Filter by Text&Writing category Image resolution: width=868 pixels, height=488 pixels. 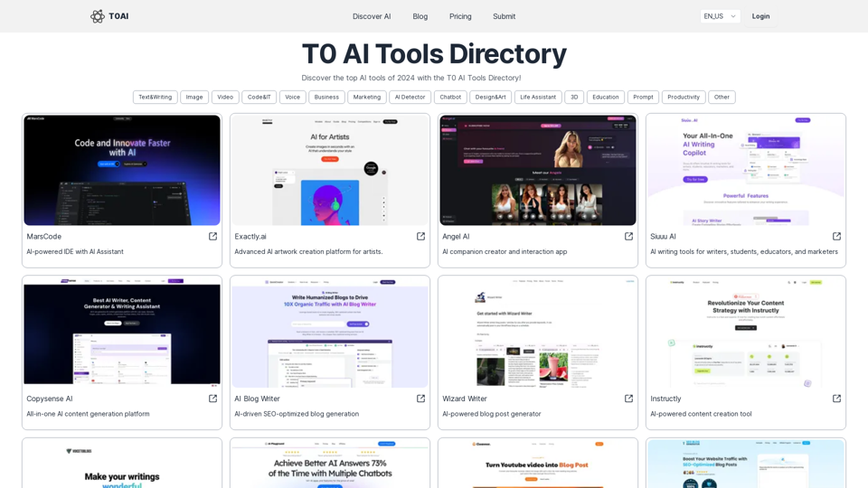(x=155, y=97)
